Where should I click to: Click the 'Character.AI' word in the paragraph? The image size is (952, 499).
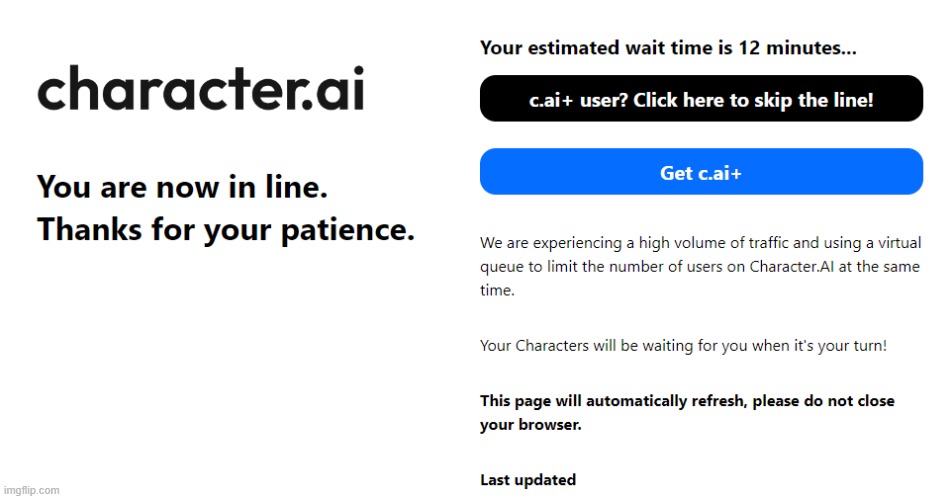pyautogui.click(x=792, y=266)
